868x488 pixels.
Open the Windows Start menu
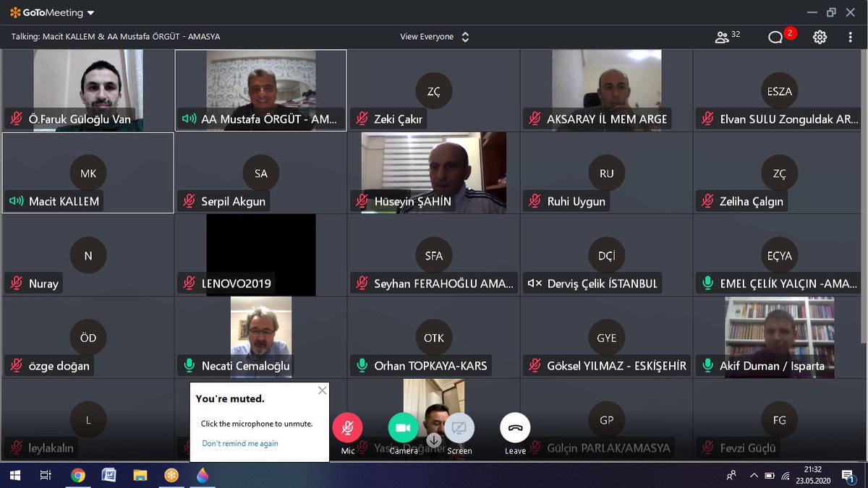pos(14,476)
